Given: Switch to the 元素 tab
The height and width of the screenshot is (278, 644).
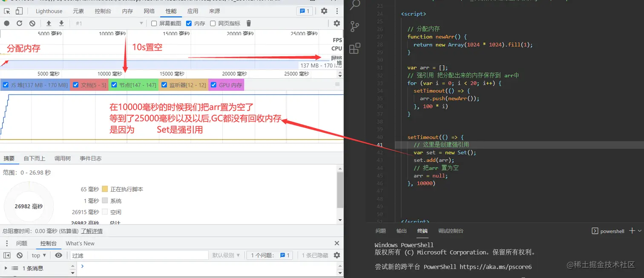Looking at the screenshot, I should point(78,11).
